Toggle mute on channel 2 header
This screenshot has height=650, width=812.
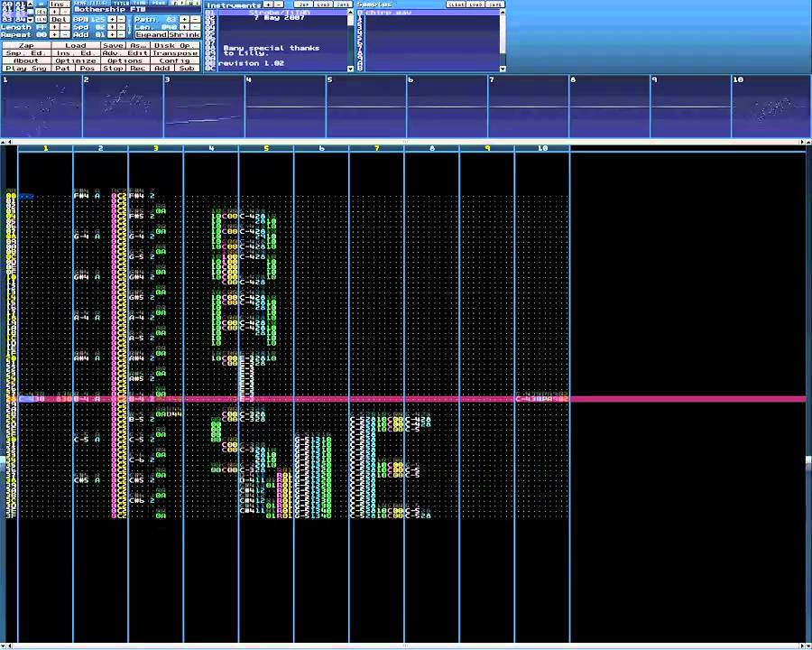coord(100,148)
